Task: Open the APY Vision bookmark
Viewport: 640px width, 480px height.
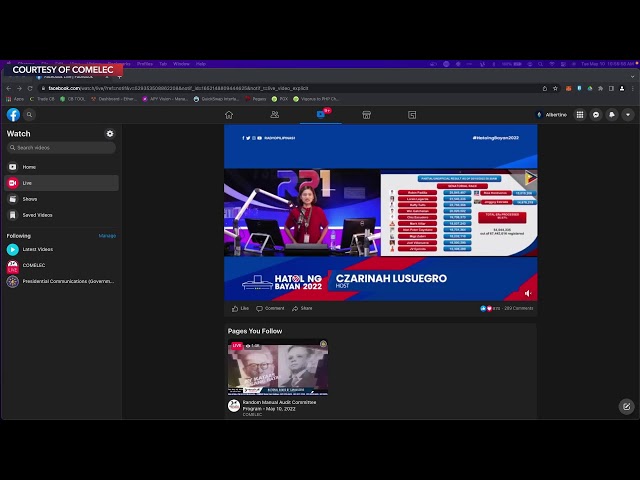Action: 165,99
